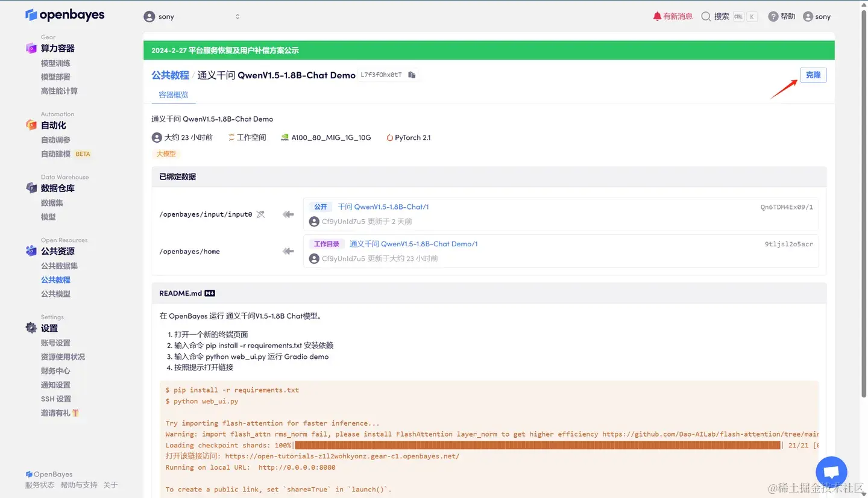Click the unbind icon next to input0
The height and width of the screenshot is (498, 868).
260,214
